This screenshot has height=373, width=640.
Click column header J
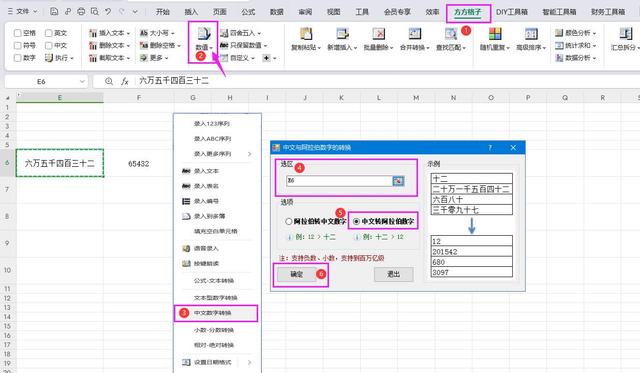click(x=305, y=98)
